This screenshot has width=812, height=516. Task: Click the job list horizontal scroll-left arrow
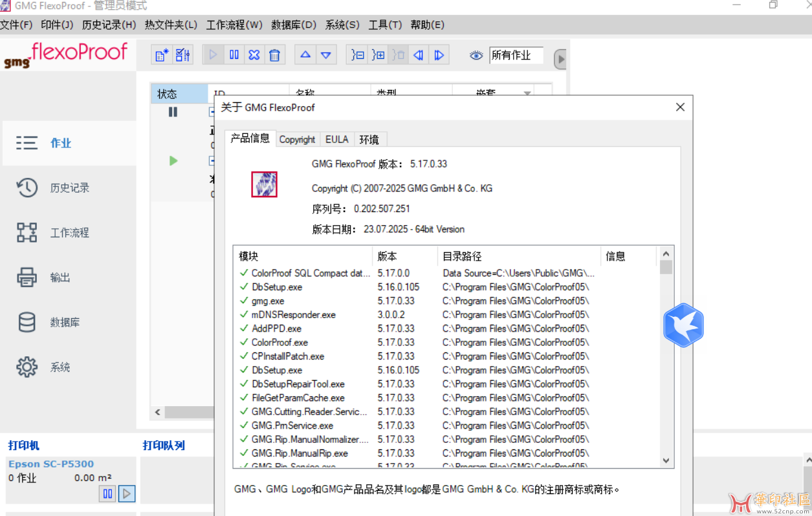coord(157,412)
